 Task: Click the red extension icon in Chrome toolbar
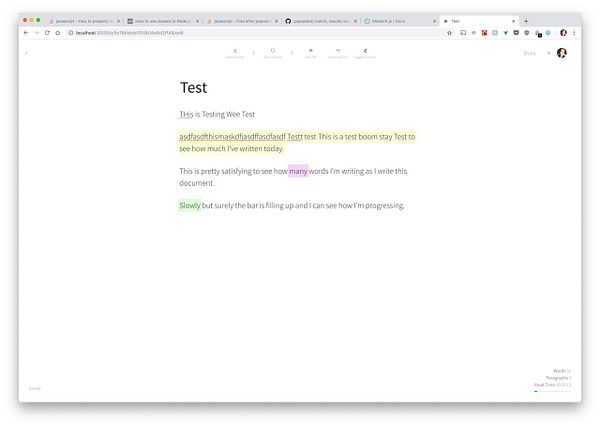(x=484, y=33)
